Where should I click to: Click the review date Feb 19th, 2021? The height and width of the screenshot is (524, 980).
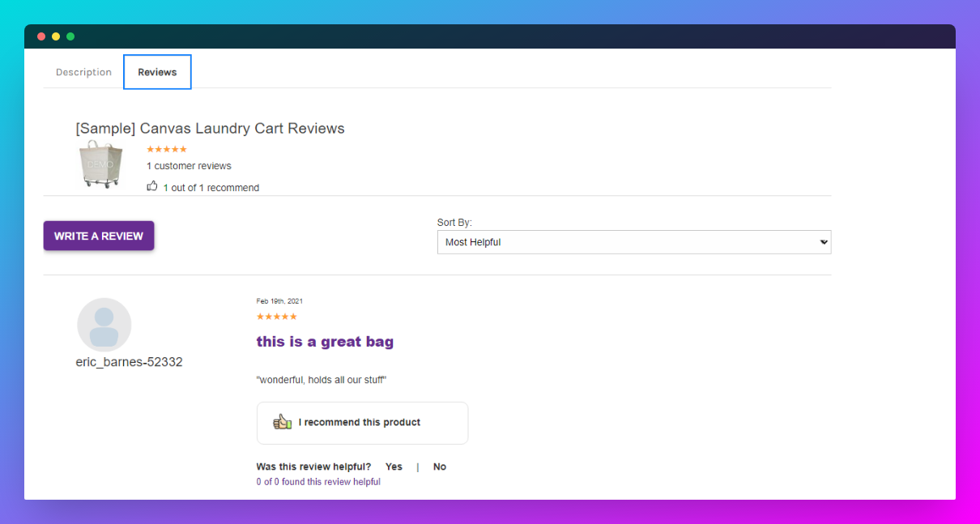pos(279,301)
